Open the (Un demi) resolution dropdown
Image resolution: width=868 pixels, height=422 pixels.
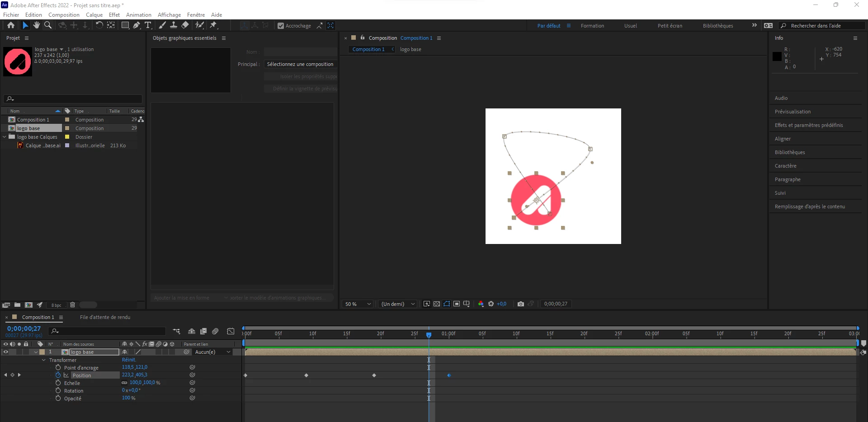(397, 304)
